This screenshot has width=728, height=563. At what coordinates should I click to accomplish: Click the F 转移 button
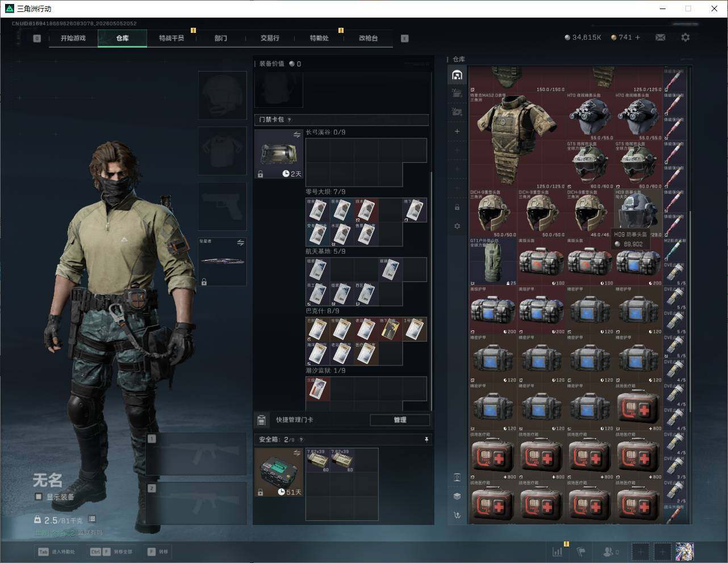point(158,552)
